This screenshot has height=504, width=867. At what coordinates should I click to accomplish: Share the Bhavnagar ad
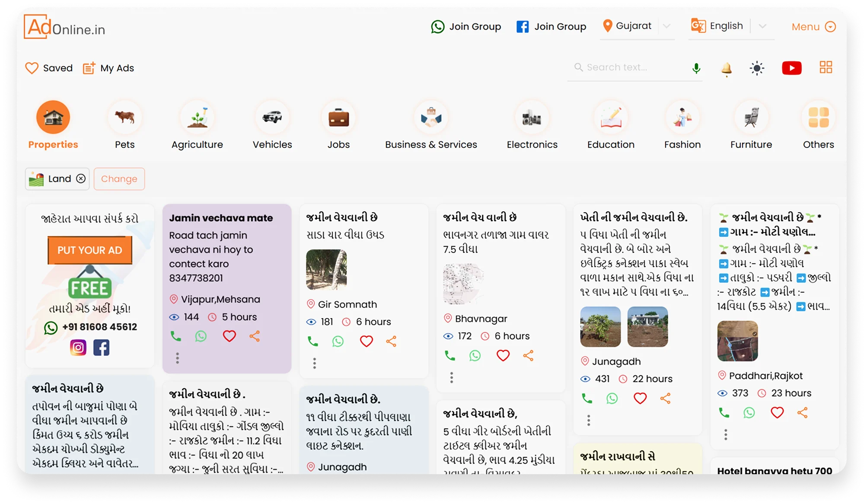[529, 356]
